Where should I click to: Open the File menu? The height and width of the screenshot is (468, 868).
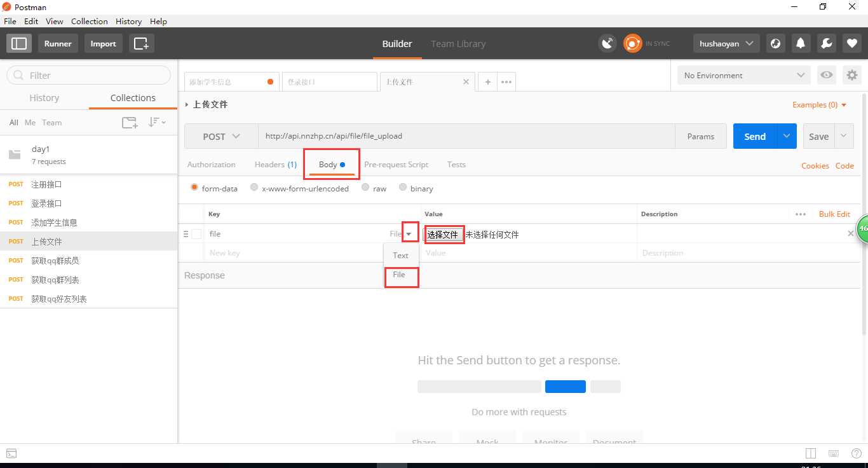click(10, 21)
